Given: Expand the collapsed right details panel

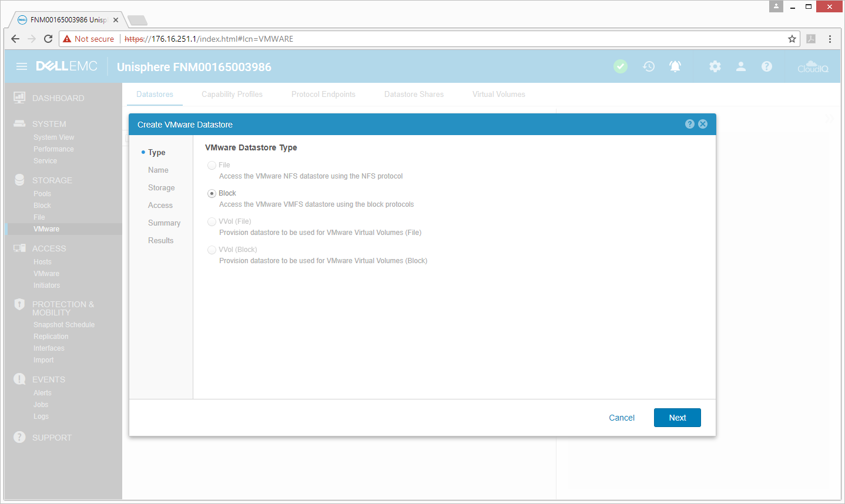Looking at the screenshot, I should click(x=829, y=118).
